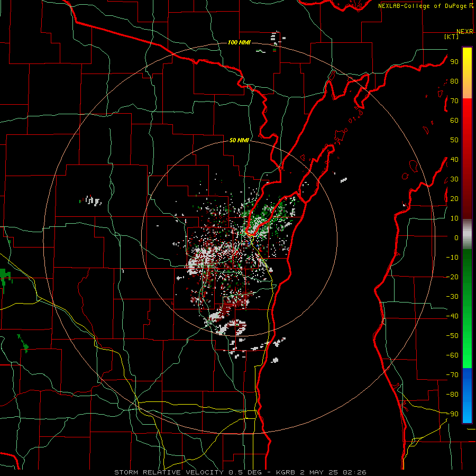This screenshot has width=476, height=476.
Task: Click the 20 value on the velocity scale
Action: click(x=454, y=199)
